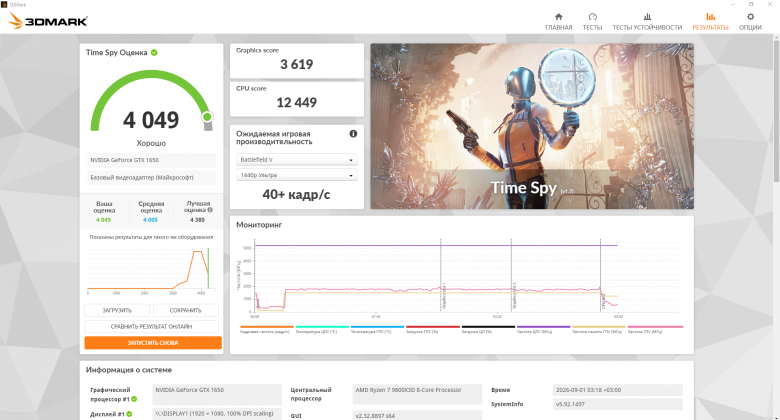Click the GUI version v2.32.8897 field
Image resolution: width=780 pixels, height=420 pixels.
coord(417,415)
